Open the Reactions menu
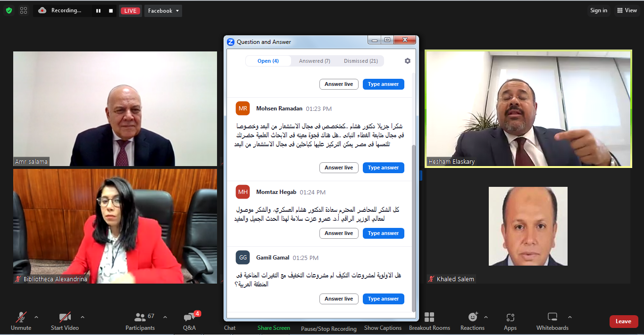This screenshot has height=335, width=644. [x=472, y=321]
